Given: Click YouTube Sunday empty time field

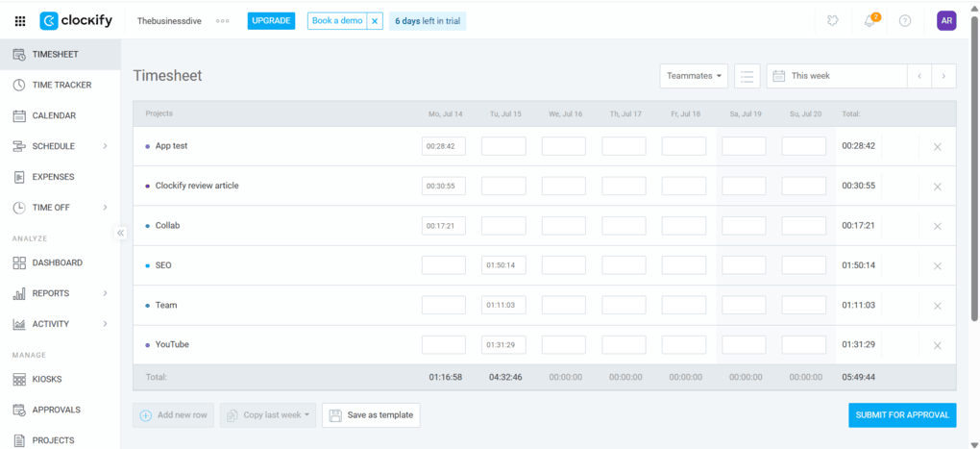Looking at the screenshot, I should point(804,345).
